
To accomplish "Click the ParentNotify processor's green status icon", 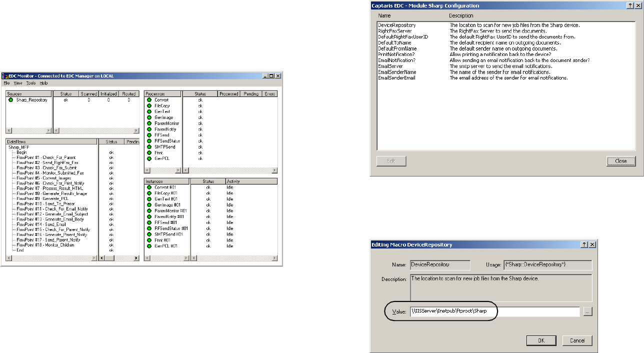I will [x=149, y=129].
